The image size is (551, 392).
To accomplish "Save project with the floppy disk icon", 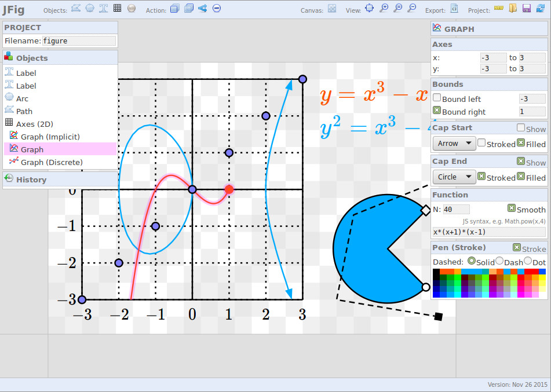I will (526, 8).
